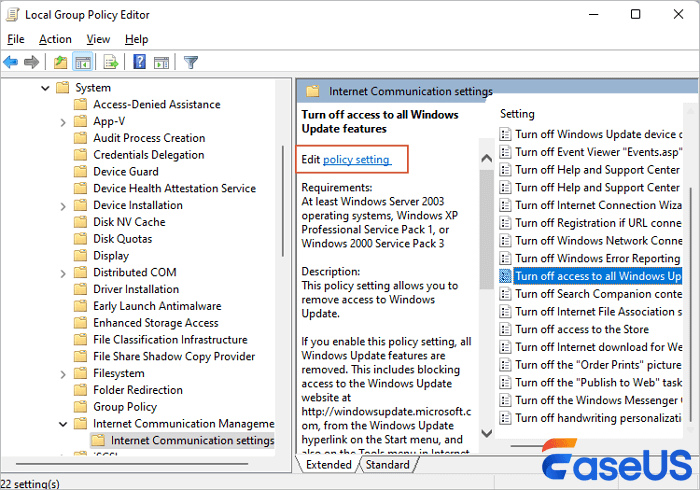
Task: Click the Up One Level folder icon
Action: pos(61,62)
